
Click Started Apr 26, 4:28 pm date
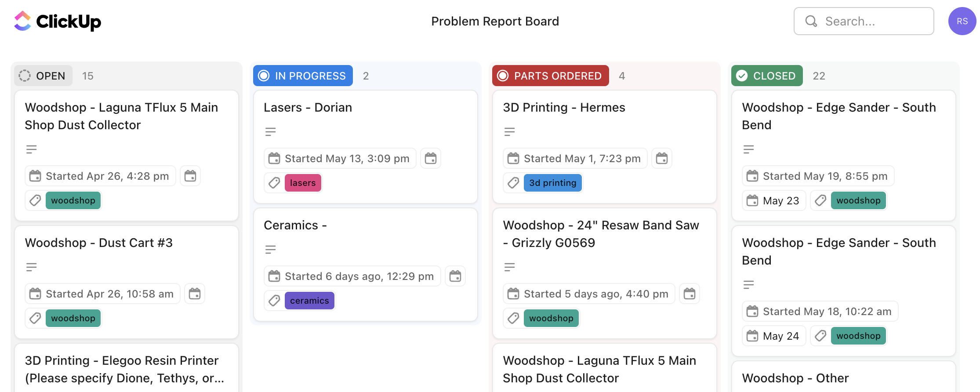click(x=101, y=176)
